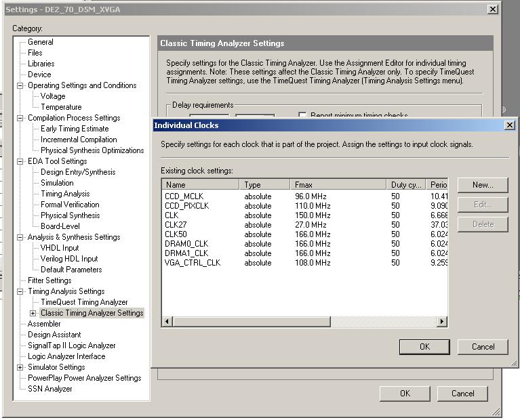Open TimeQuest Timing Analyzer page

pyautogui.click(x=84, y=302)
